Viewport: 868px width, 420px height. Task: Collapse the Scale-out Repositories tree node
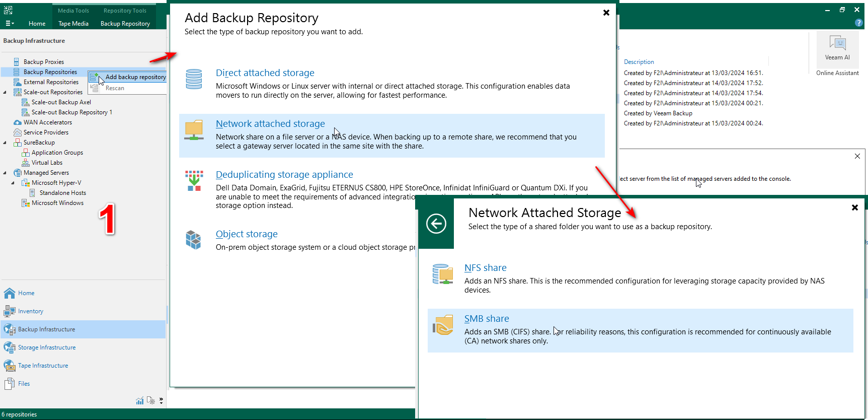5,92
